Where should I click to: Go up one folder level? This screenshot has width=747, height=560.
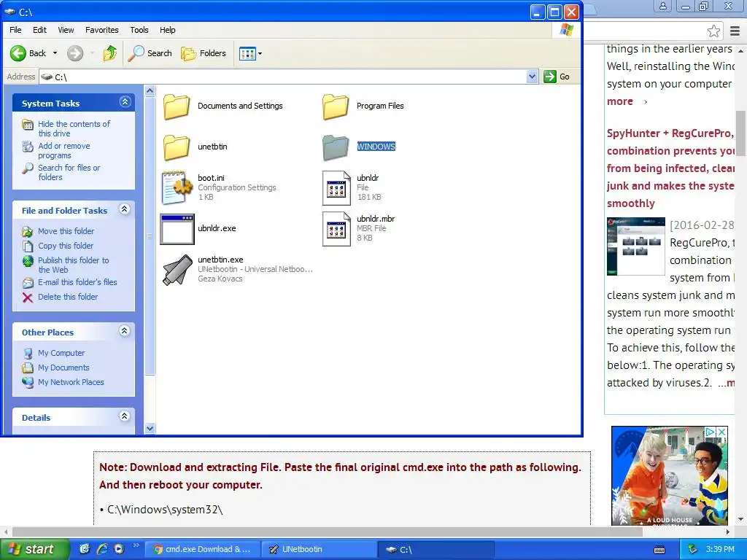click(110, 53)
